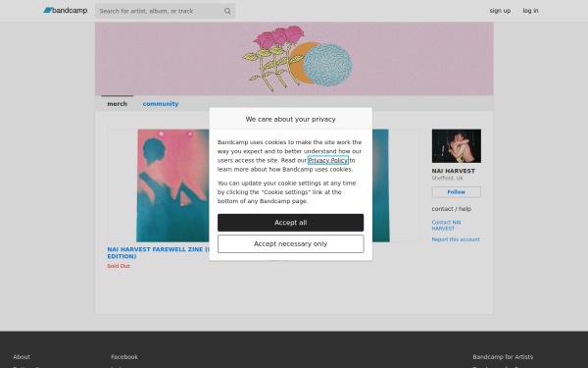Click the Accept all button

click(291, 223)
